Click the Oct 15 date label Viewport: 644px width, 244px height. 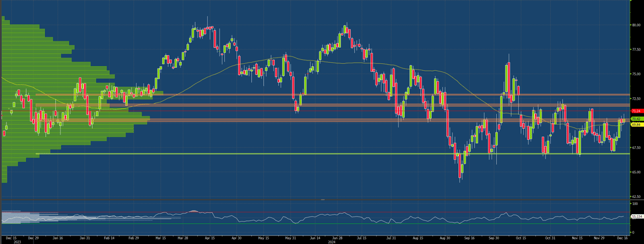pyautogui.click(x=521, y=238)
